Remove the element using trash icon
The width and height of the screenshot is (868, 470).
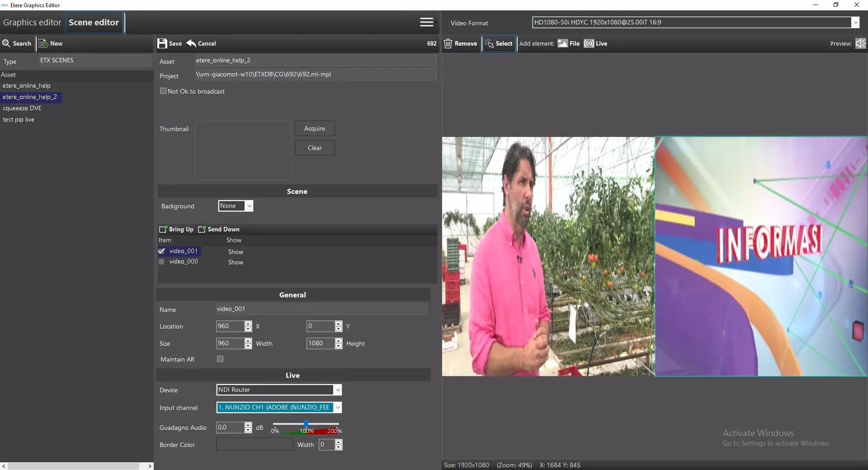tap(448, 43)
